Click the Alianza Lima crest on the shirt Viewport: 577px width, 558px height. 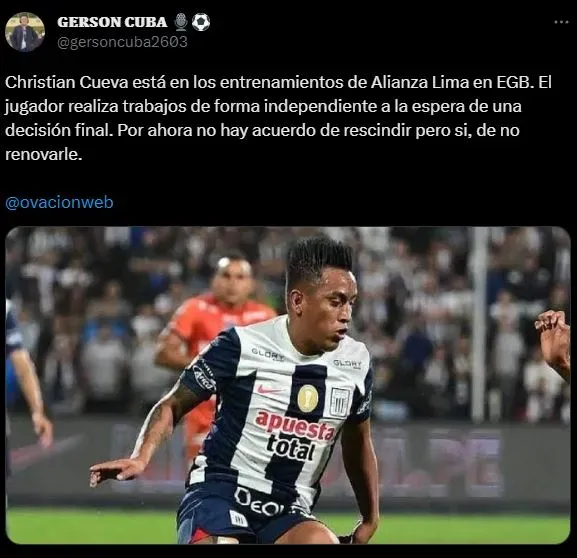point(339,401)
